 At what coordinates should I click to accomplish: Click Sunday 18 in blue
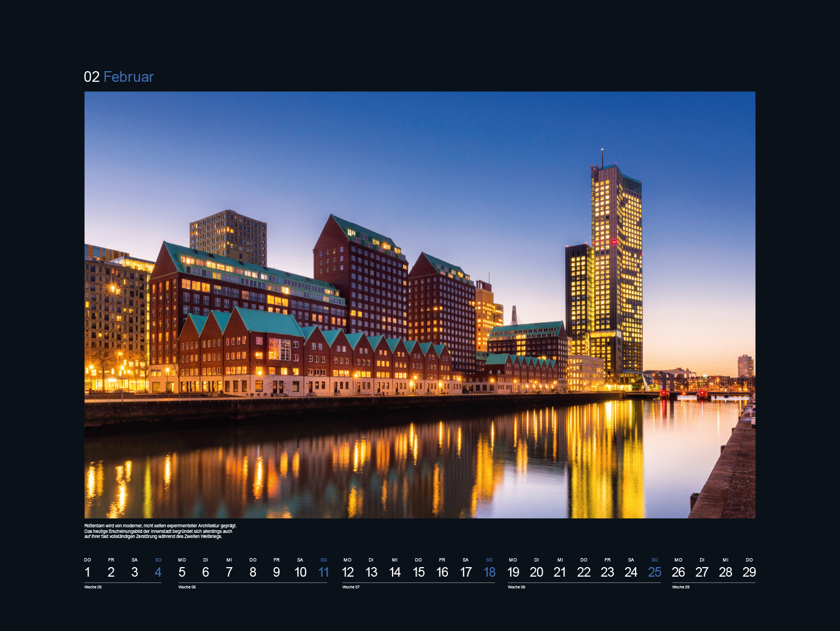[489, 572]
